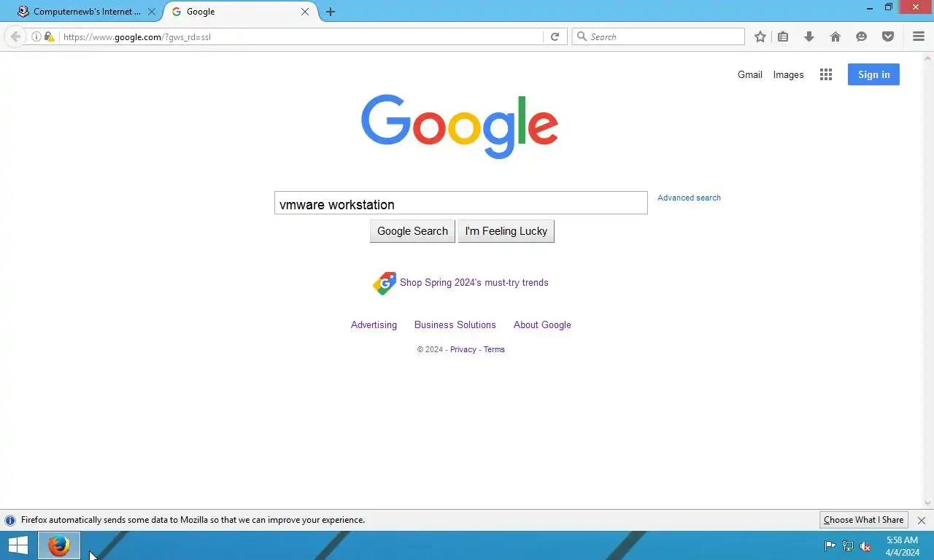Open the Google apps grid icon
This screenshot has height=560, width=934.
[x=826, y=74]
